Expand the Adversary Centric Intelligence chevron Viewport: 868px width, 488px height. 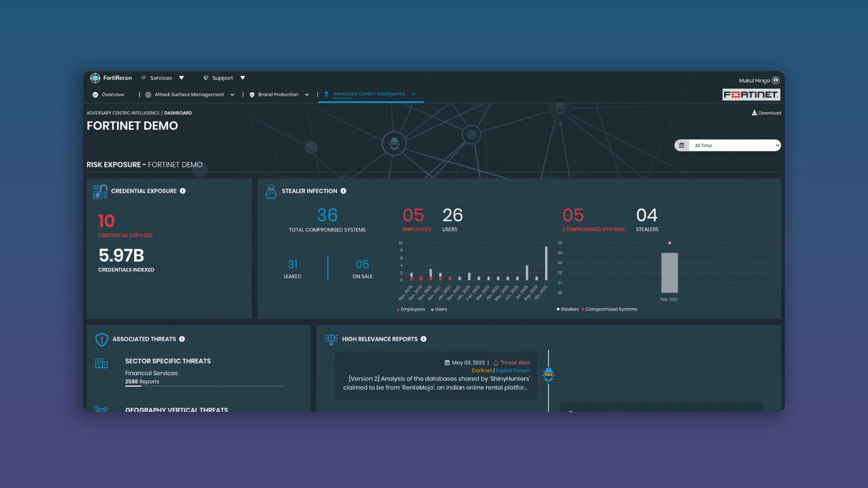coord(413,94)
